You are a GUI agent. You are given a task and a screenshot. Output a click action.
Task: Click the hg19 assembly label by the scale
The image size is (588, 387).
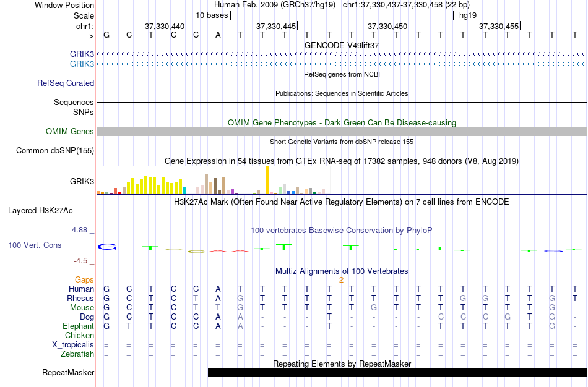pos(468,15)
